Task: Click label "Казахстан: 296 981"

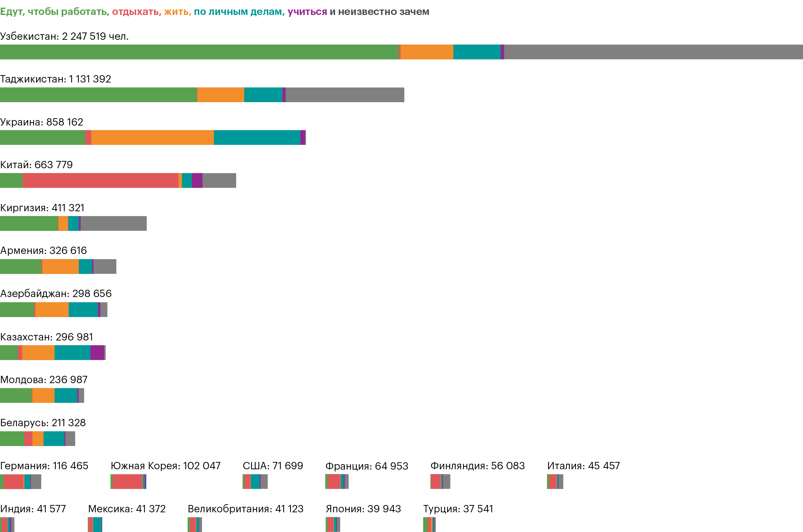Action: pos(46,337)
